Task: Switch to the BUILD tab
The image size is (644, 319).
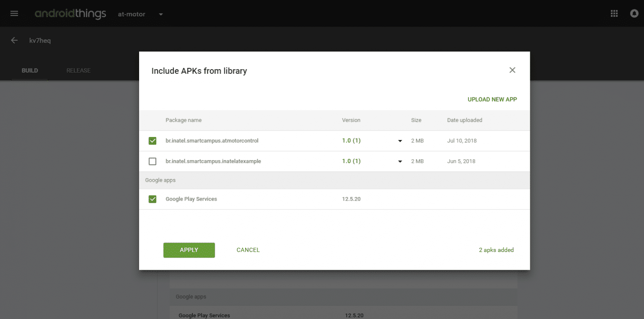Action: tap(30, 70)
